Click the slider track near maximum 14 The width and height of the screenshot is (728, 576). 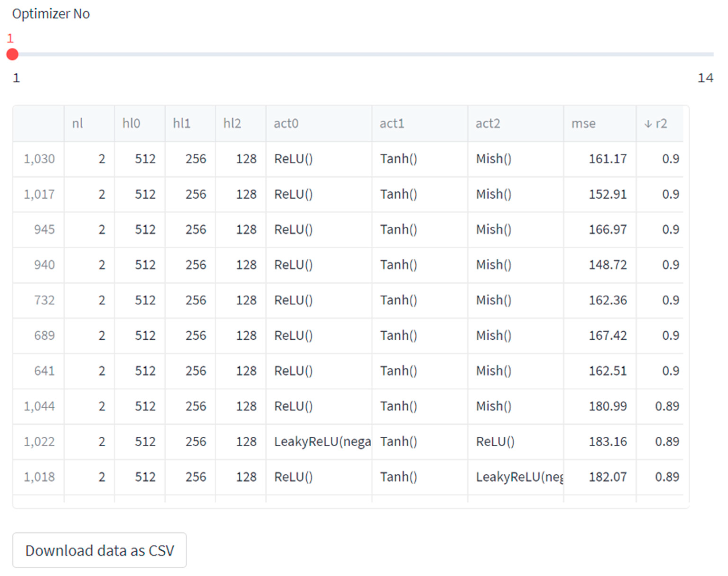click(x=710, y=54)
